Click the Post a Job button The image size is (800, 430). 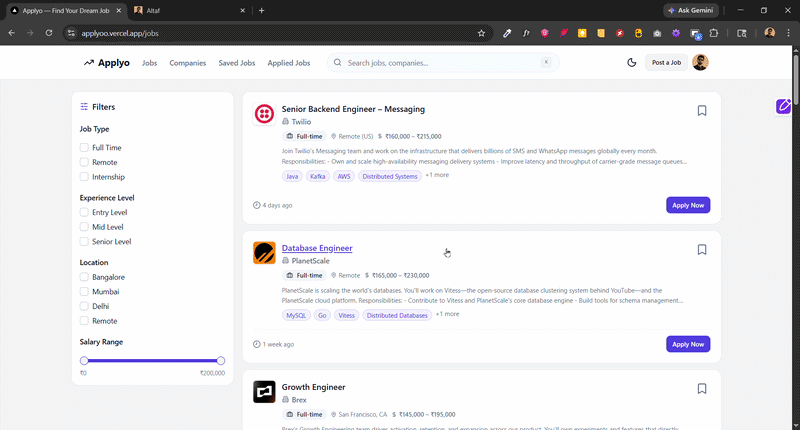[x=666, y=63]
